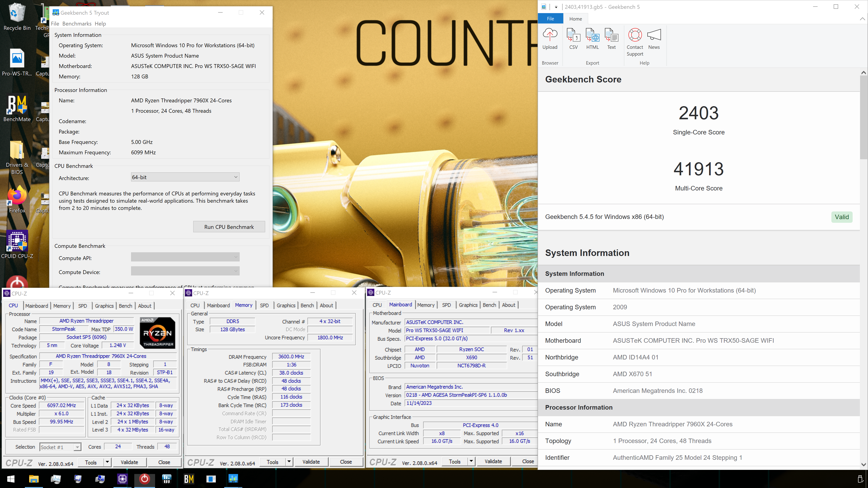The image size is (868, 488).
Task: Click the DRAM Frequency 3600.0 MHz value
Action: (x=291, y=357)
